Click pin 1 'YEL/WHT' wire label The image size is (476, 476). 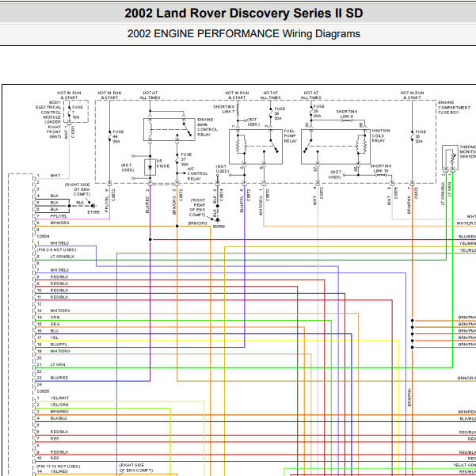tap(59, 398)
